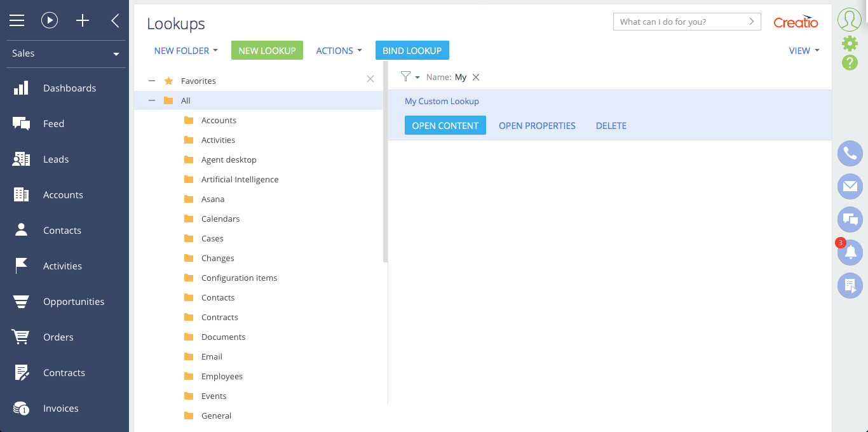Collapse the Favorites folder group
This screenshot has height=432, width=868.
pos(152,81)
